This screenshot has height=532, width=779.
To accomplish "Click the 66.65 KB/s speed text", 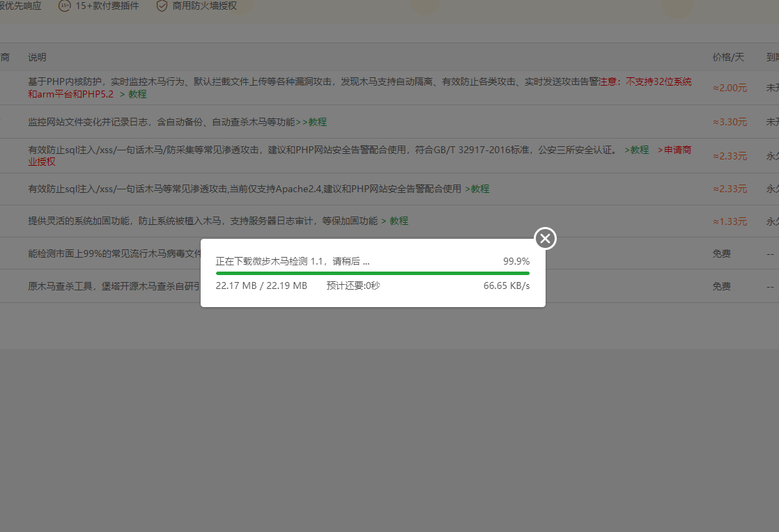I will (x=507, y=286).
